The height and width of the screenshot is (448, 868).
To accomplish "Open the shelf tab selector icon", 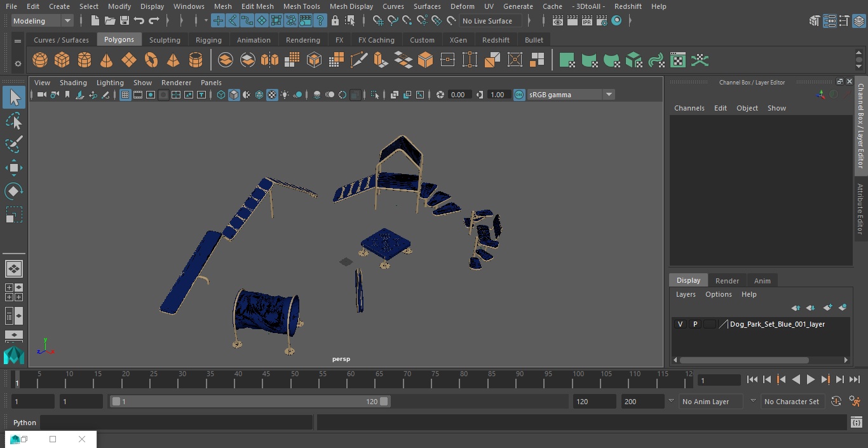I will pyautogui.click(x=18, y=41).
